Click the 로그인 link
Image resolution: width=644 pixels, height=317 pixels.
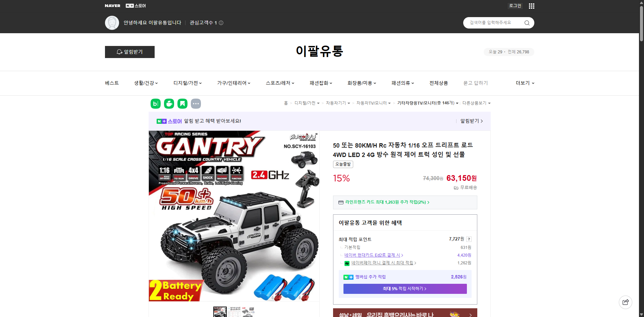coord(515,6)
